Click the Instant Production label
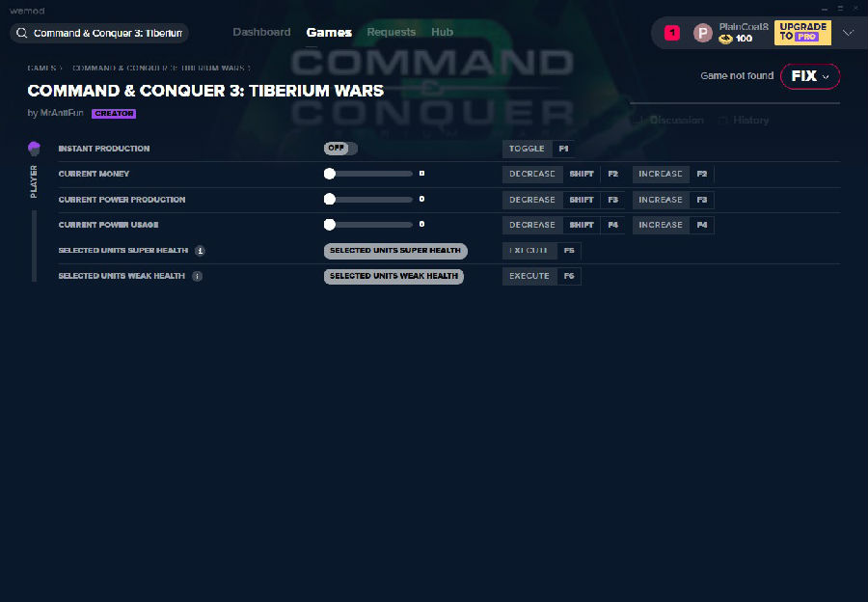 point(104,149)
